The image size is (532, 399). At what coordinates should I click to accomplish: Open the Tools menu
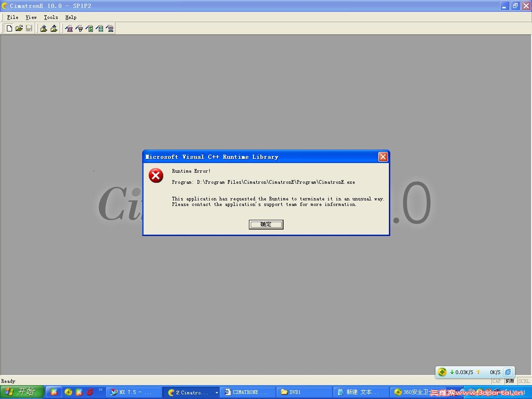pos(51,17)
